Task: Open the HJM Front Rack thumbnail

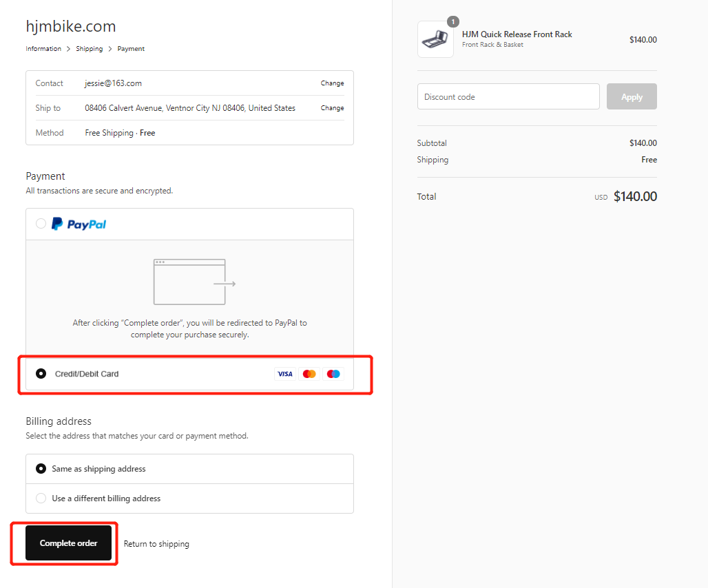Action: [x=435, y=39]
